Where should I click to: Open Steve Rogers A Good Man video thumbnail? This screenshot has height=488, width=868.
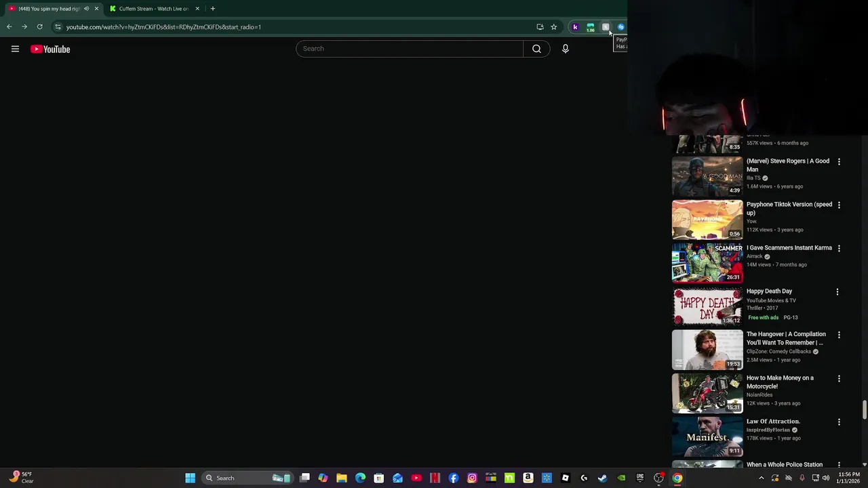click(707, 176)
